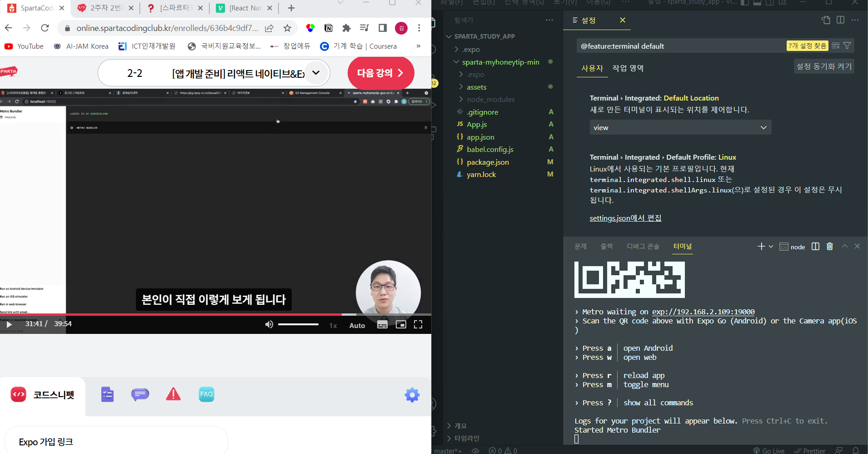Select 작업 영역 settings tab
The width and height of the screenshot is (868, 454).
628,68
